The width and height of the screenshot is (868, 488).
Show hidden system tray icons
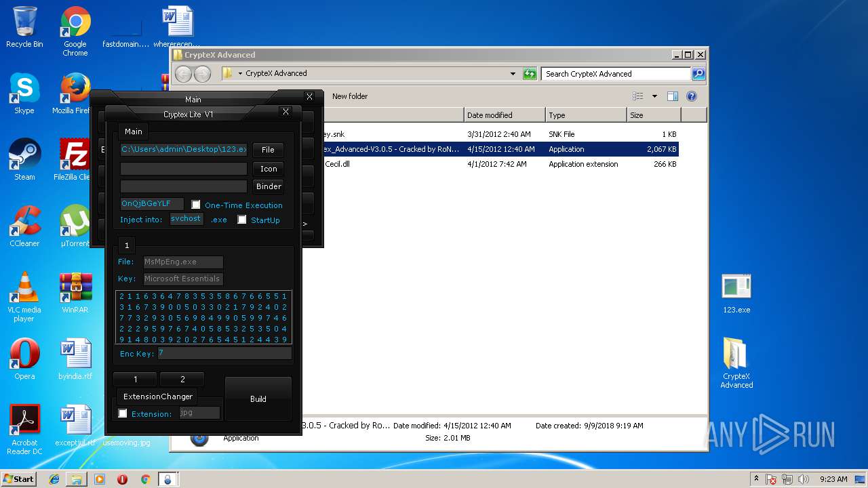[756, 479]
